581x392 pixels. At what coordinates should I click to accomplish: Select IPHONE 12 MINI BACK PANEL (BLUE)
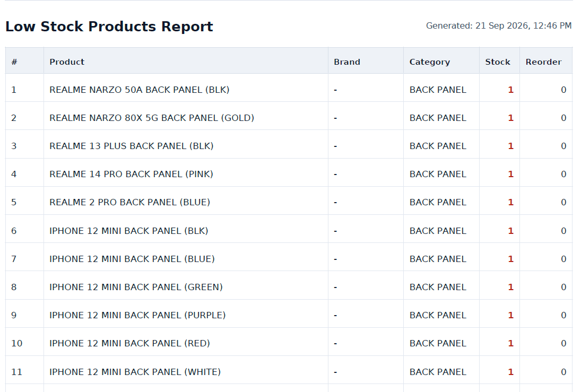pyautogui.click(x=132, y=259)
